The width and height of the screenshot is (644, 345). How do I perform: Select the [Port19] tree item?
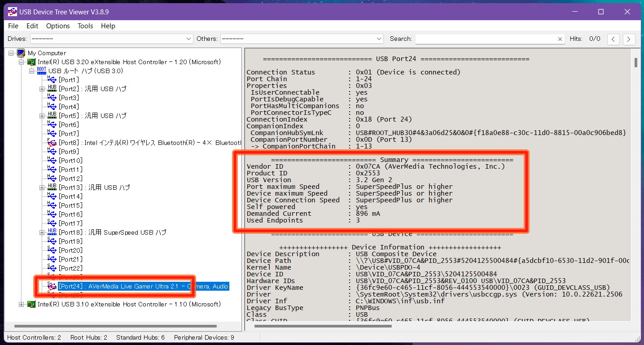tap(70, 241)
